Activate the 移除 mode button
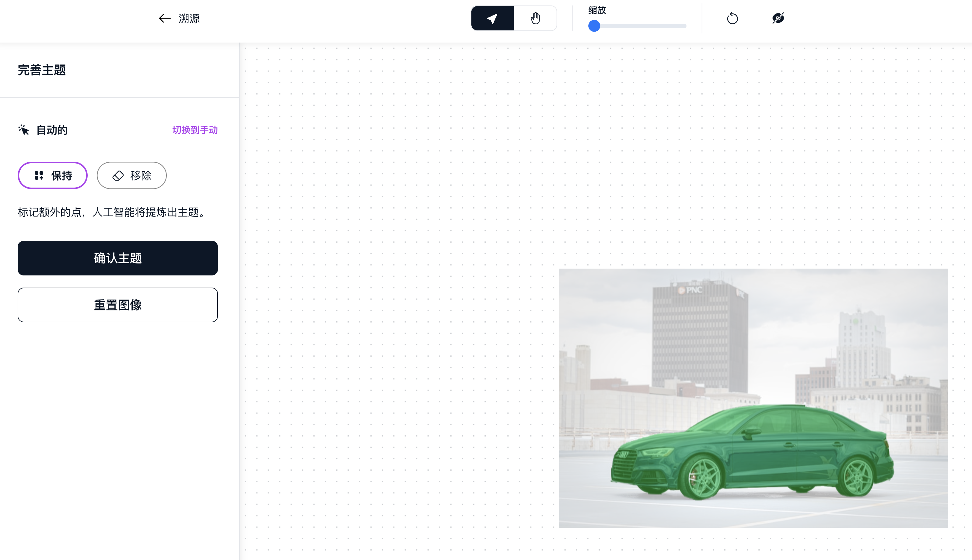The height and width of the screenshot is (560, 972). (x=132, y=176)
